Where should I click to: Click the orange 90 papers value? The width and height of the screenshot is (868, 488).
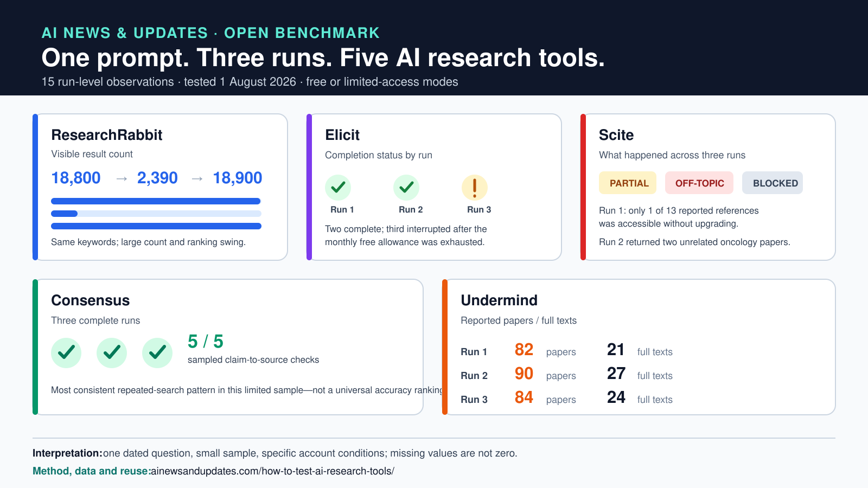(524, 374)
